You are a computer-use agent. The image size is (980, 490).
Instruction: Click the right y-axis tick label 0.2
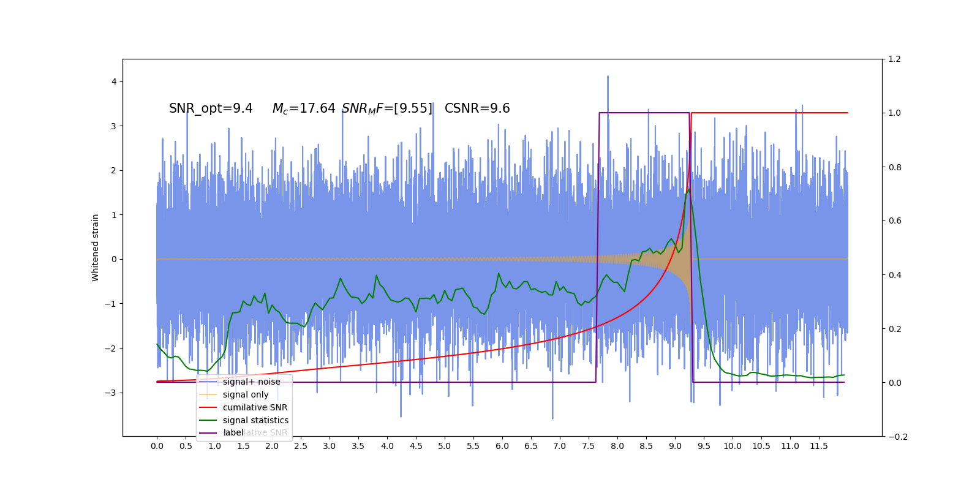tap(894, 329)
